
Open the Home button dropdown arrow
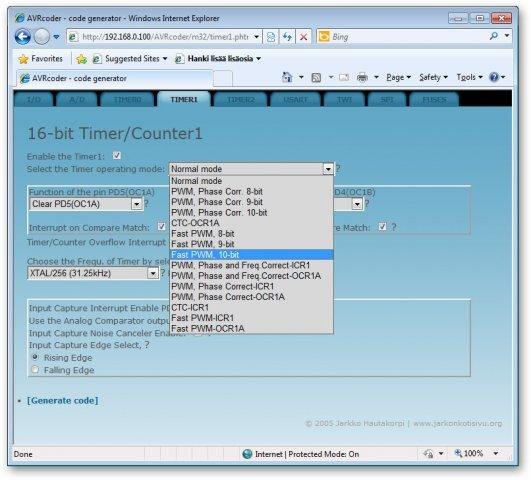point(301,78)
